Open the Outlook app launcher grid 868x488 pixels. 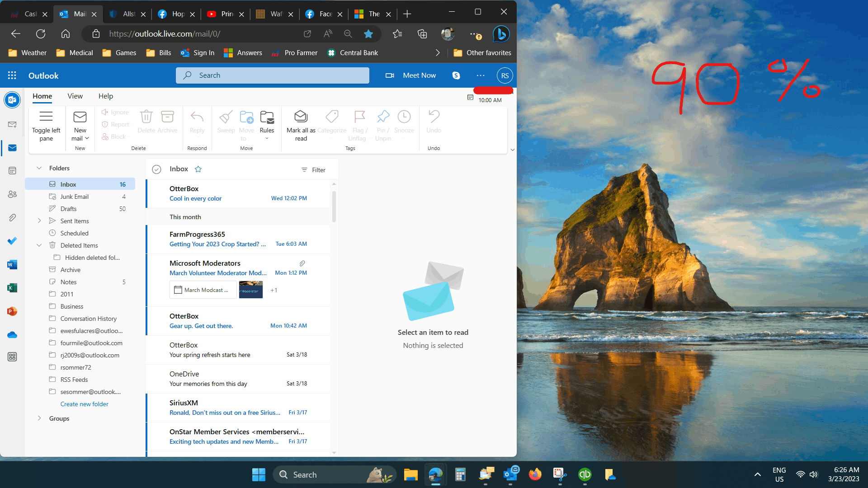pos(12,75)
